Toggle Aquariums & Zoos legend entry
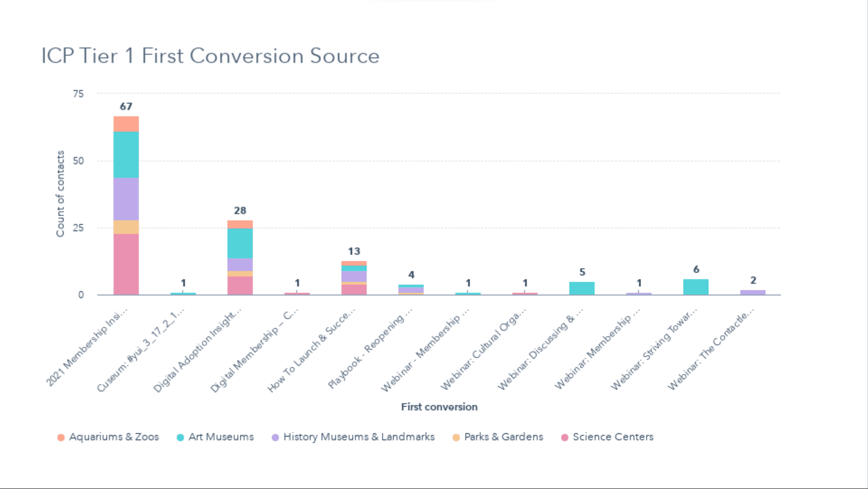Screen dimensions: 868x489 [x=108, y=437]
